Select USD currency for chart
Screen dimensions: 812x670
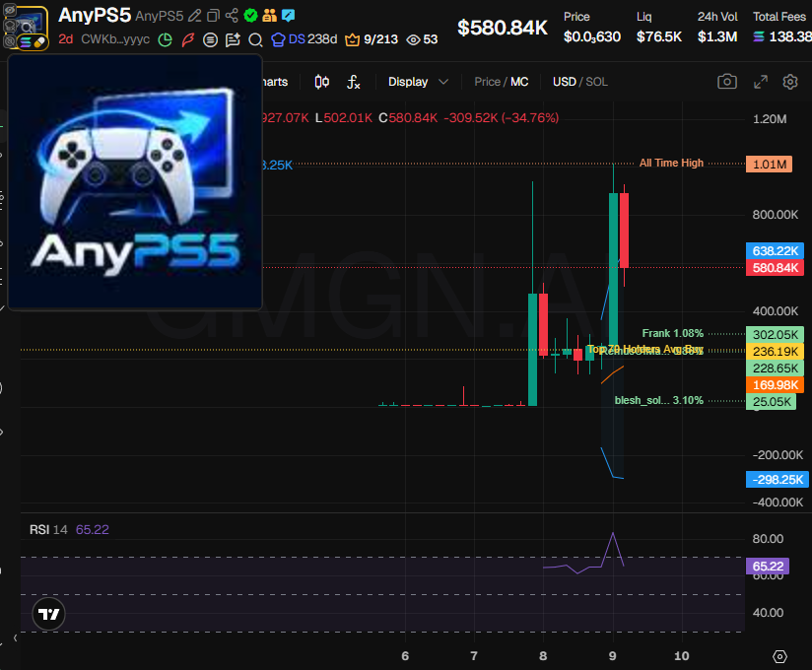click(564, 82)
